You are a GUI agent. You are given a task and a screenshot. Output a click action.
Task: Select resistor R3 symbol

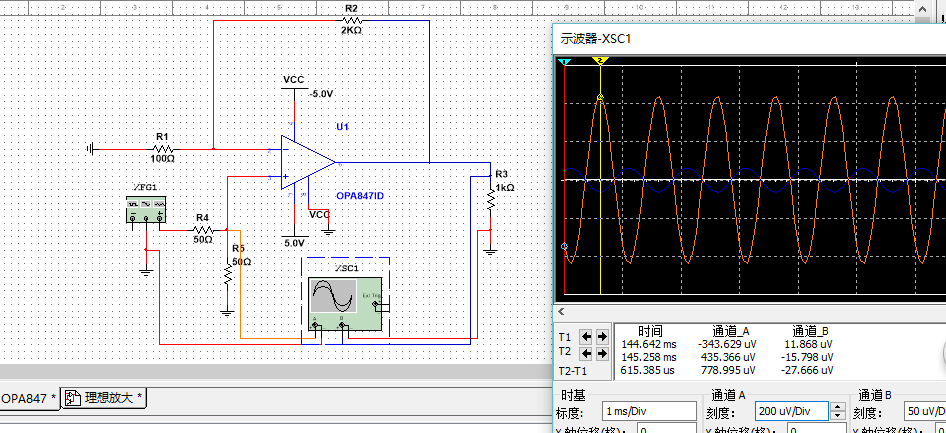point(491,198)
